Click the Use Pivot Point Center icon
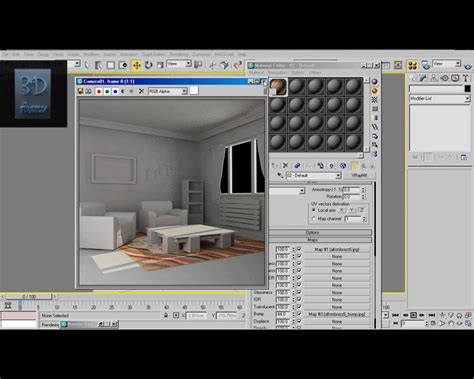The image size is (474, 379). (198, 65)
